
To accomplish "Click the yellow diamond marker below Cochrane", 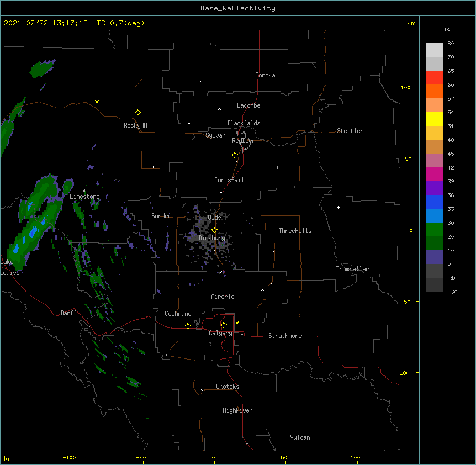I will (x=188, y=326).
